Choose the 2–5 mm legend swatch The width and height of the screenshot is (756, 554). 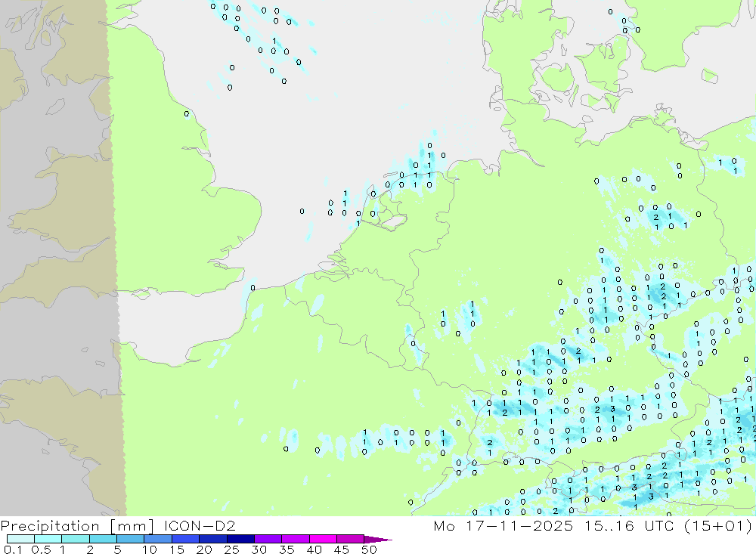[x=103, y=539]
